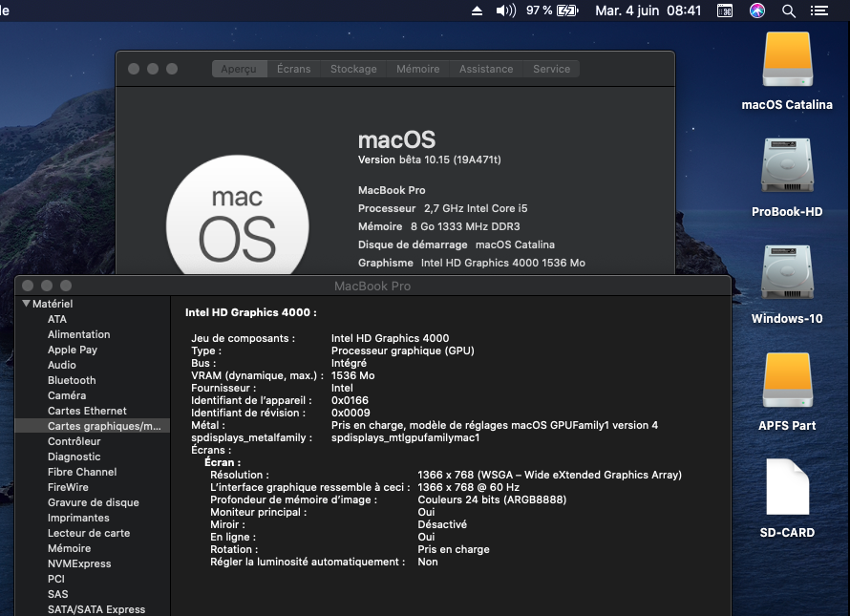Click the eject icon in menu bar

point(477,11)
